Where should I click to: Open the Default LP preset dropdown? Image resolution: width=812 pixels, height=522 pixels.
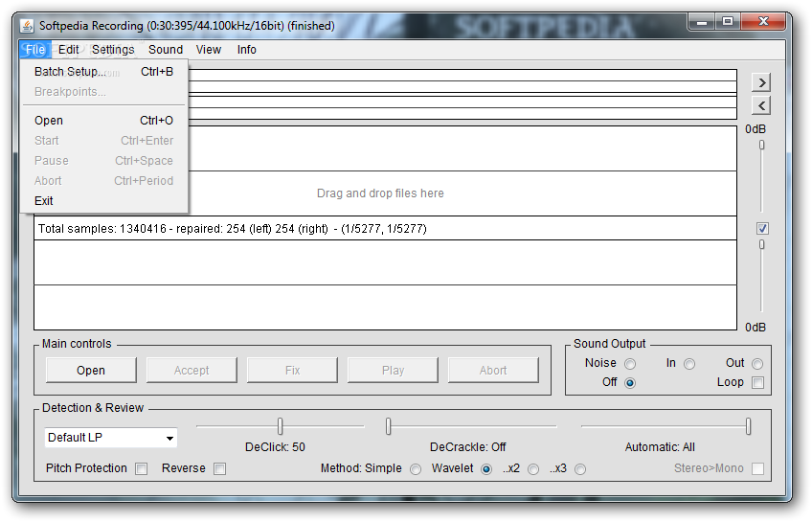coord(111,438)
